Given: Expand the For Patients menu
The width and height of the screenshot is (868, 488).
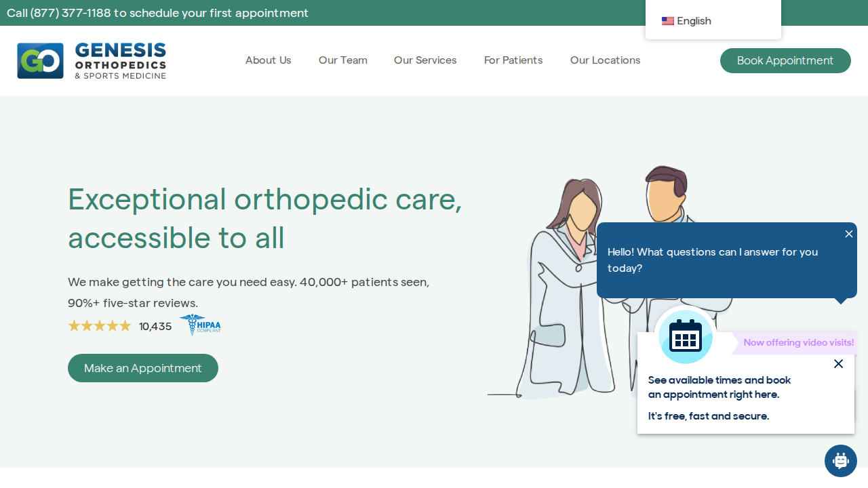Looking at the screenshot, I should (x=513, y=60).
